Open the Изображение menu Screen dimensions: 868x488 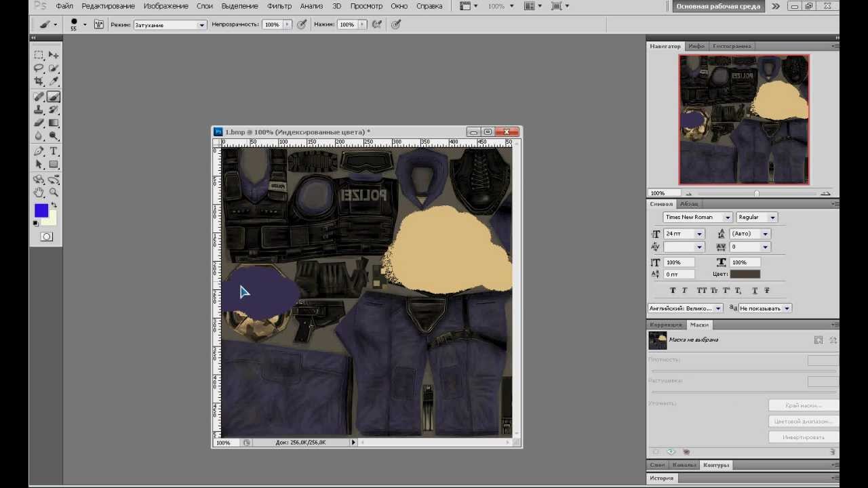click(x=166, y=6)
